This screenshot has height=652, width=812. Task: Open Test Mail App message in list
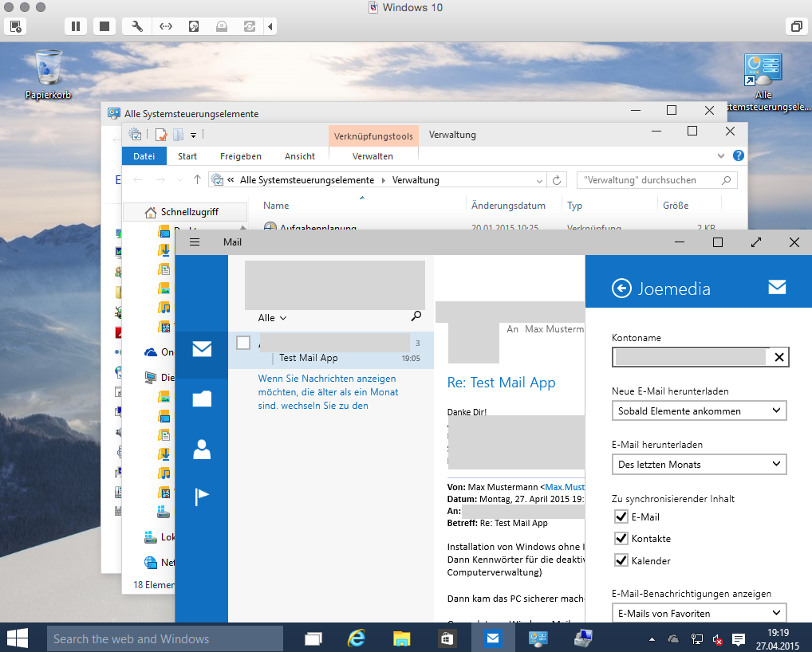[330, 350]
